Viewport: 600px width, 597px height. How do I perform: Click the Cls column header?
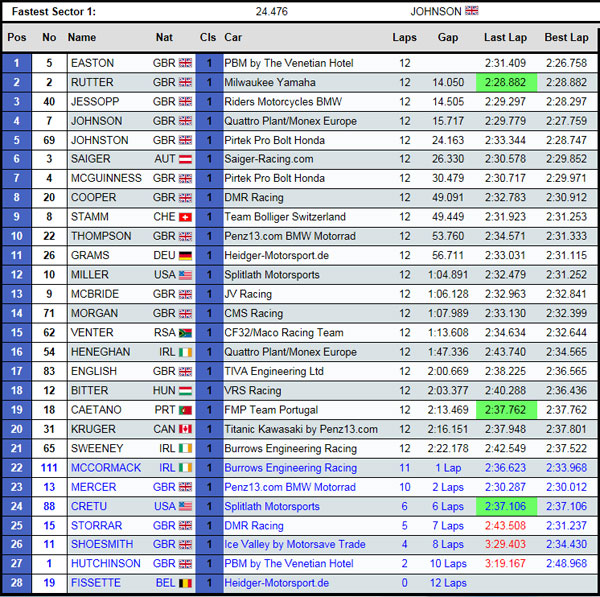(x=208, y=38)
